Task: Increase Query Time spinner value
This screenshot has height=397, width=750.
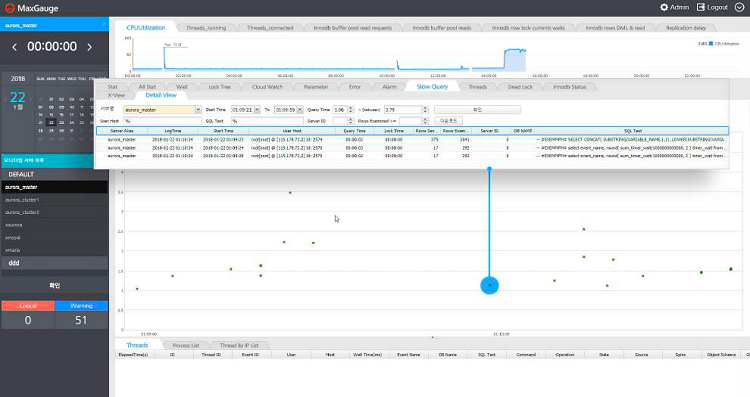Action: point(351,108)
